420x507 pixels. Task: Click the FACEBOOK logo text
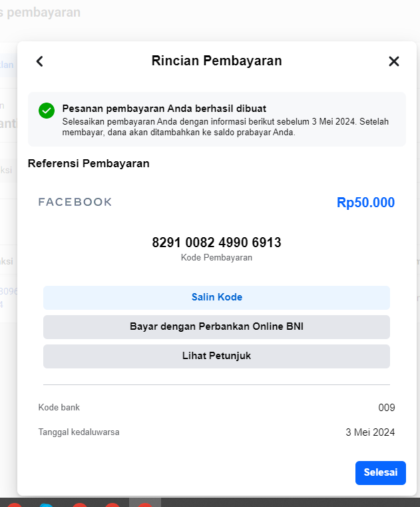click(x=75, y=202)
